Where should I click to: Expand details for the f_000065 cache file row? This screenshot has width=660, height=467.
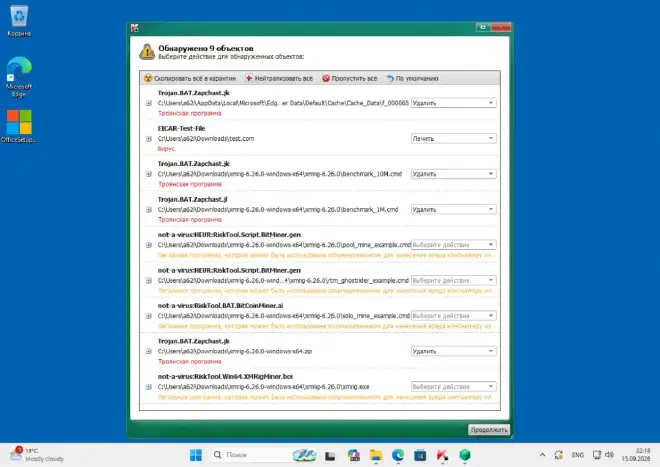pos(149,103)
